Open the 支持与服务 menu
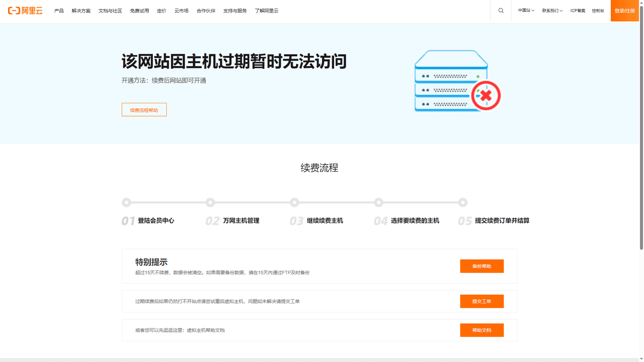 tap(235, 11)
